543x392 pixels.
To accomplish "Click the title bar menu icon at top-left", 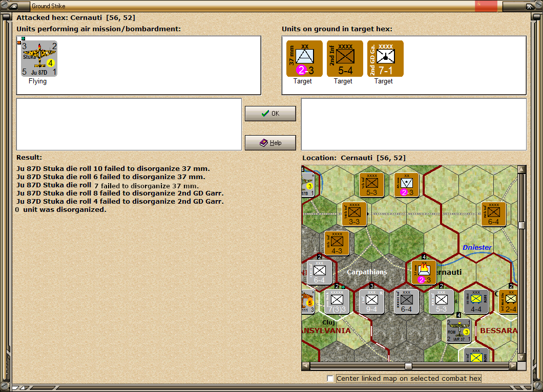I will (x=14, y=6).
